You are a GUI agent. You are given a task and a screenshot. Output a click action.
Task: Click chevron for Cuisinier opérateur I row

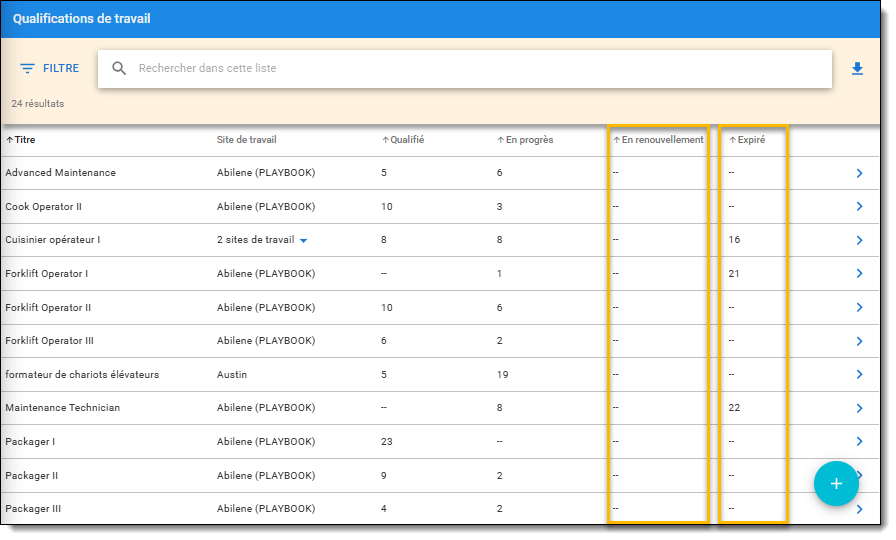858,240
